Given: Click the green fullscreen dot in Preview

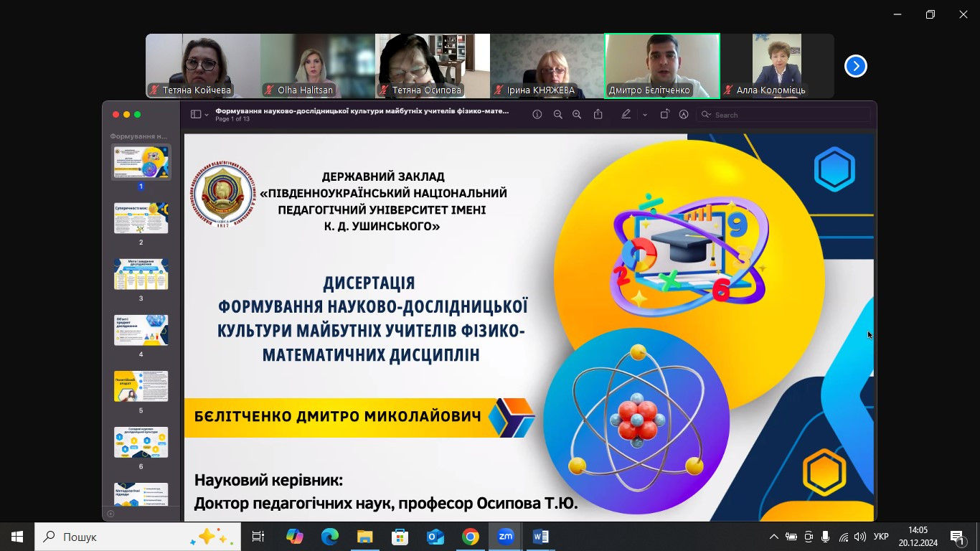Looking at the screenshot, I should click(137, 115).
